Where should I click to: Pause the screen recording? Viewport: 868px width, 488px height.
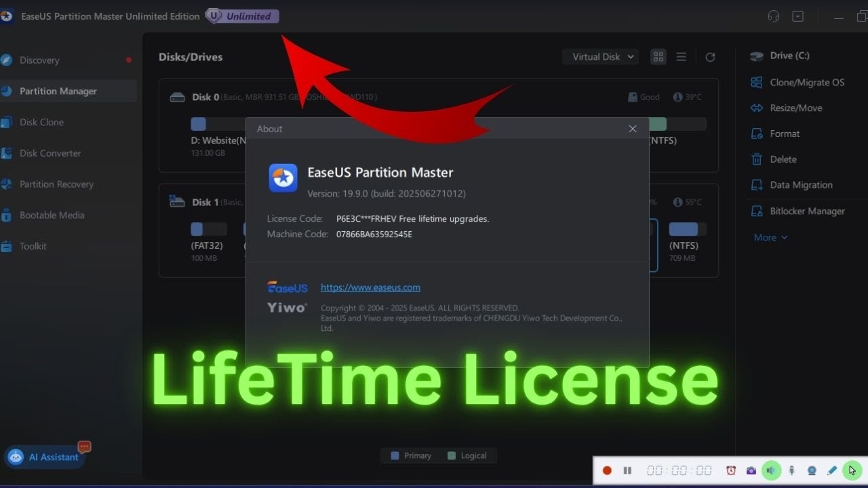[627, 470]
